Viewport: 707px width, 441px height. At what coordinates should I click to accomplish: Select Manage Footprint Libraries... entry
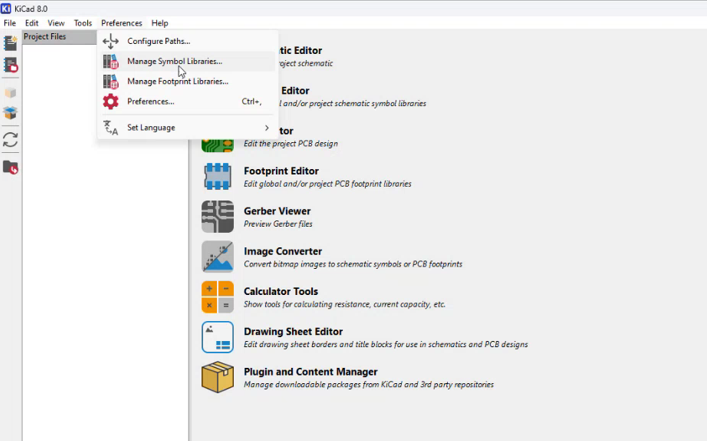187,82
